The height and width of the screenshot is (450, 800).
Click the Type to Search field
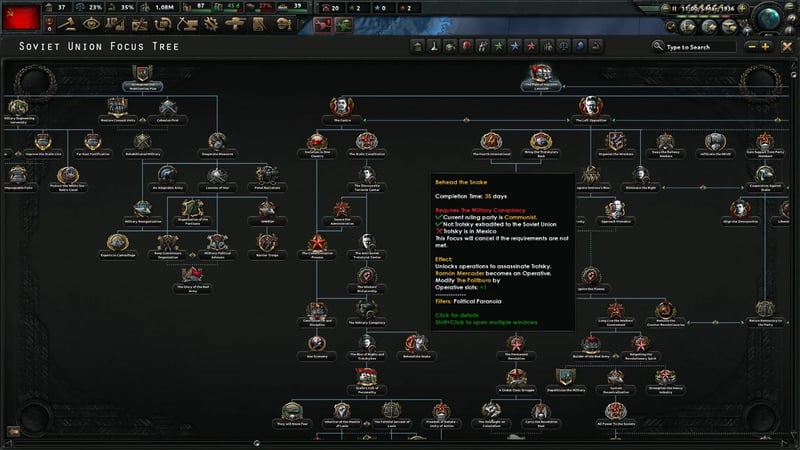pyautogui.click(x=700, y=47)
